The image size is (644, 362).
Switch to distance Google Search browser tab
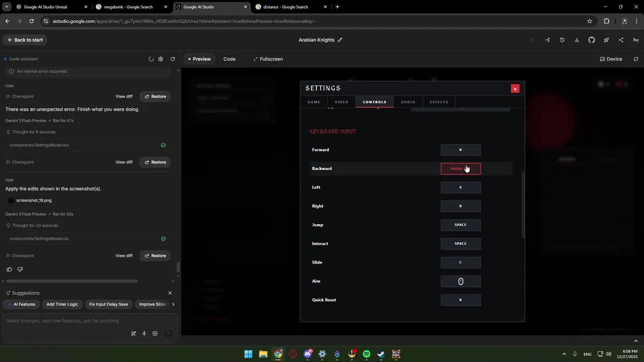tap(291, 7)
